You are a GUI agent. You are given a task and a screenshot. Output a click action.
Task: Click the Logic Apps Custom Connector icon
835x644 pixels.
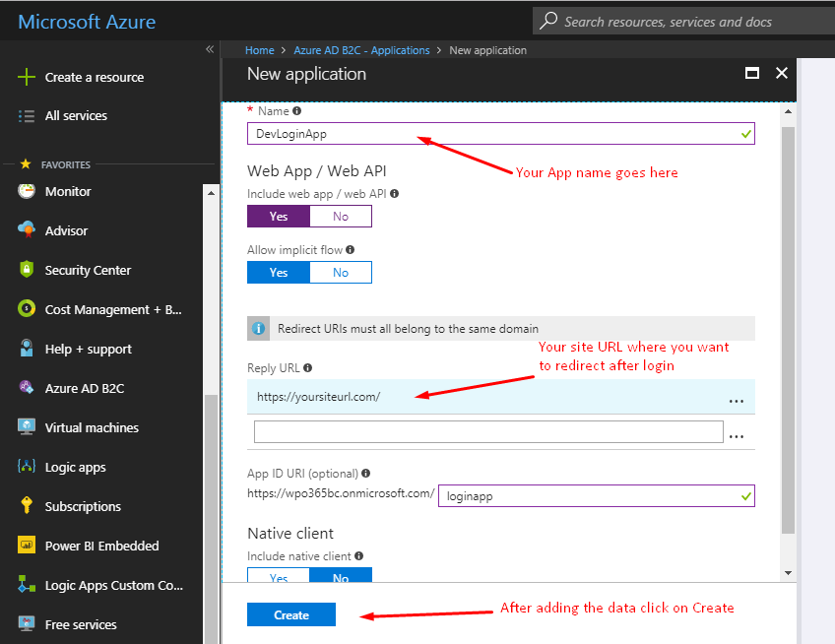click(26, 584)
